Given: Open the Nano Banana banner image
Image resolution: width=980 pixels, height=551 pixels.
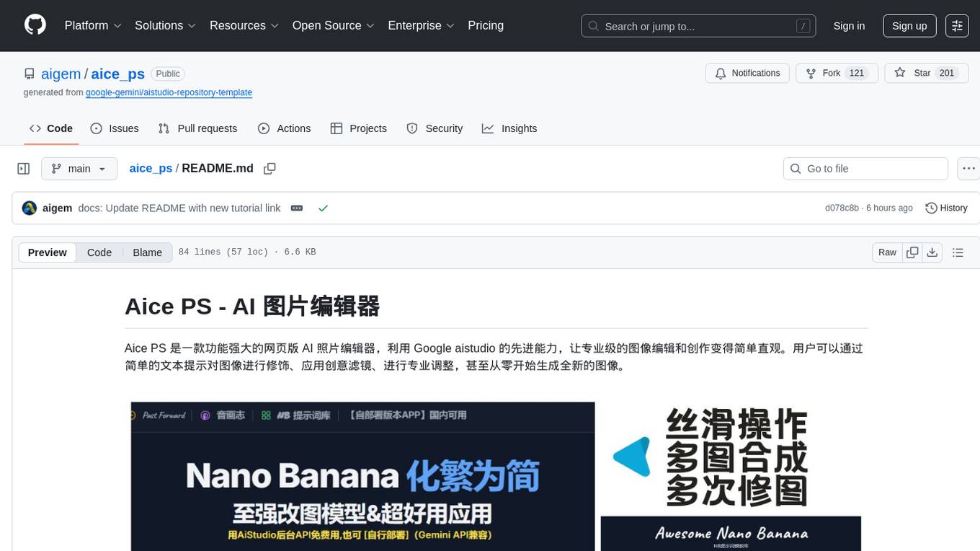Looking at the screenshot, I should coord(362,476).
